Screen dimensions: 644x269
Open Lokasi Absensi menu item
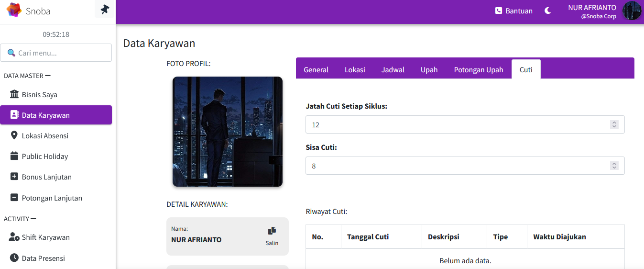(45, 136)
